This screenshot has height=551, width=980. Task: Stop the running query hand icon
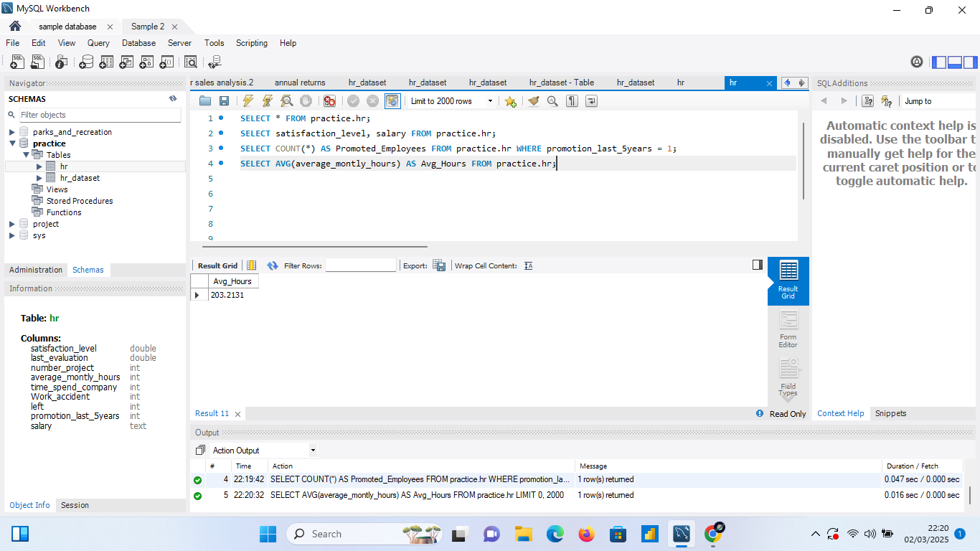coord(306,101)
